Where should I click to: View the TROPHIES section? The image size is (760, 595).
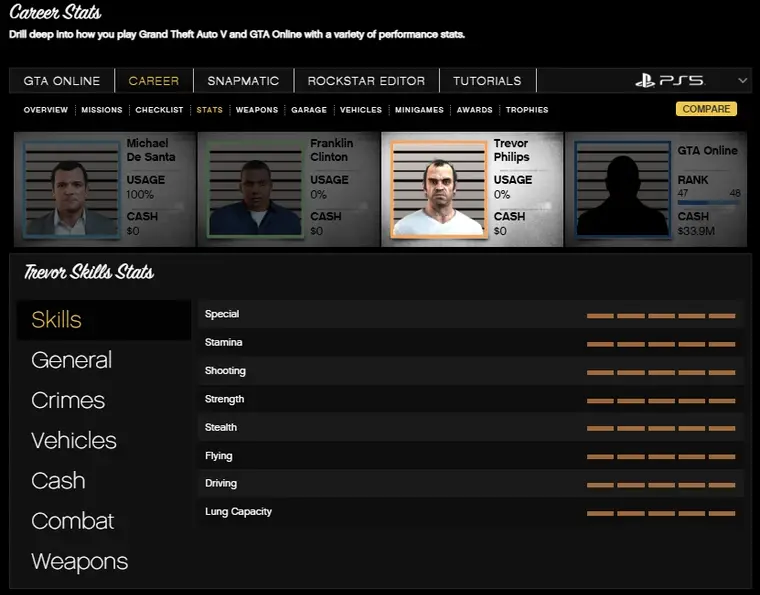click(x=527, y=110)
